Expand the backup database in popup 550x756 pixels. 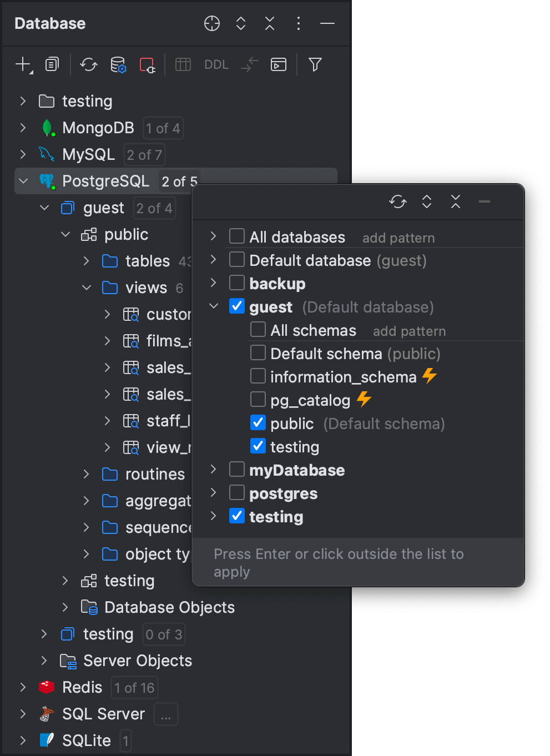click(x=213, y=283)
